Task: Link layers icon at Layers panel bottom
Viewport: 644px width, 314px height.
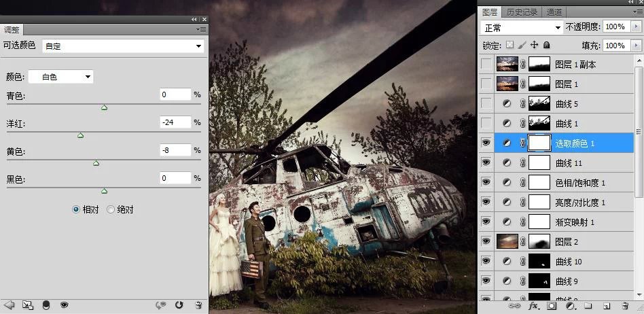Action: pyautogui.click(x=514, y=306)
